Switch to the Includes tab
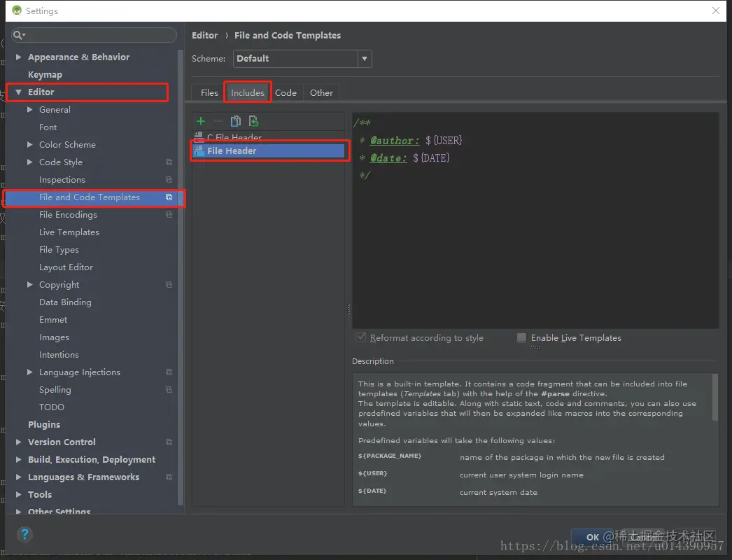Viewport: 732px width, 560px height. pos(248,92)
